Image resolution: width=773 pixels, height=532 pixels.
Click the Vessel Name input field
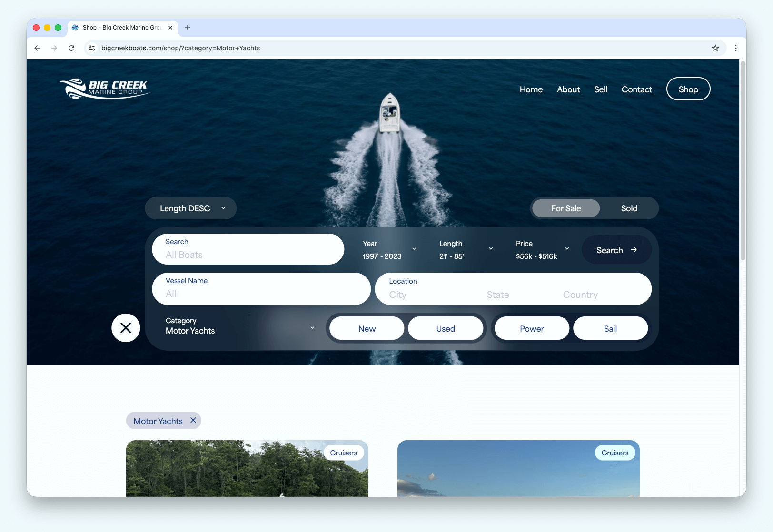[261, 289]
